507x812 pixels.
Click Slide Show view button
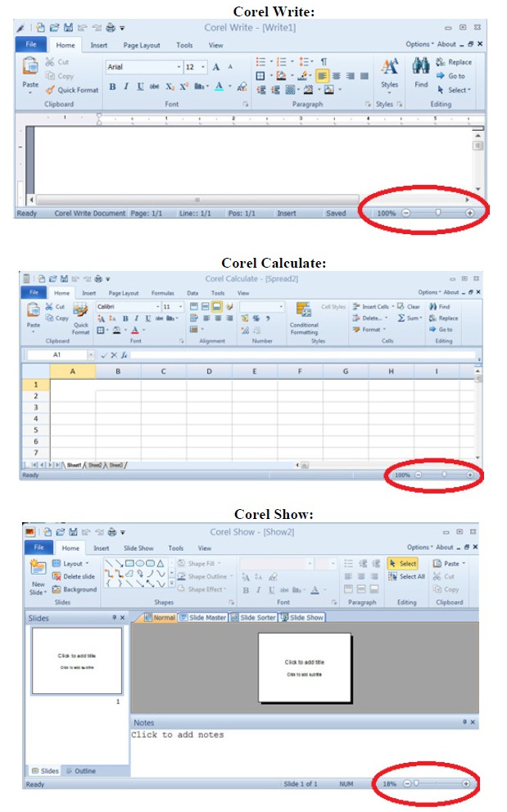[x=301, y=618]
